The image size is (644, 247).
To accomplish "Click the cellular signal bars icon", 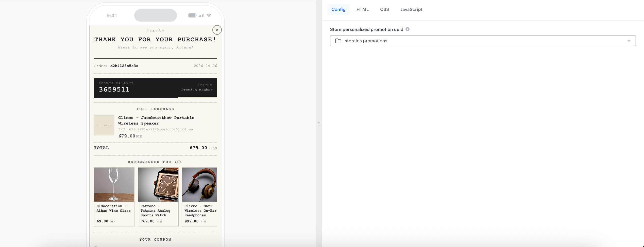I will [201, 15].
